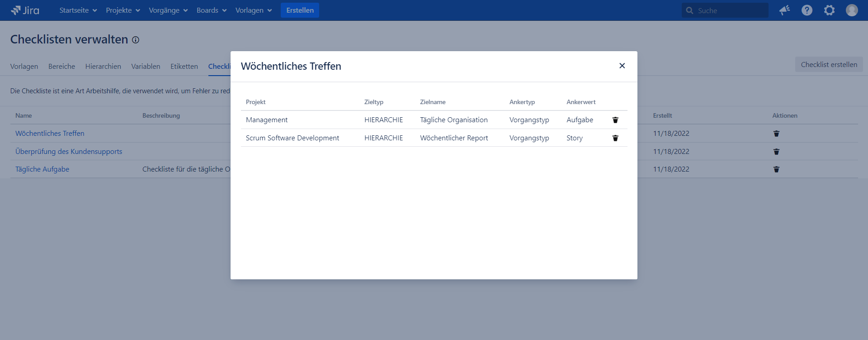Open the Boards menu

pyautogui.click(x=211, y=10)
